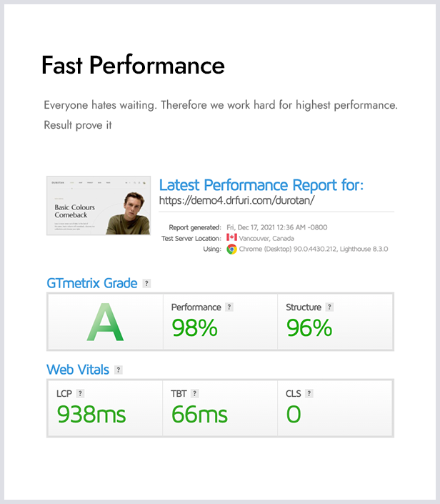This screenshot has width=440, height=504.
Task: Click the site preview thumbnail
Action: tap(99, 205)
